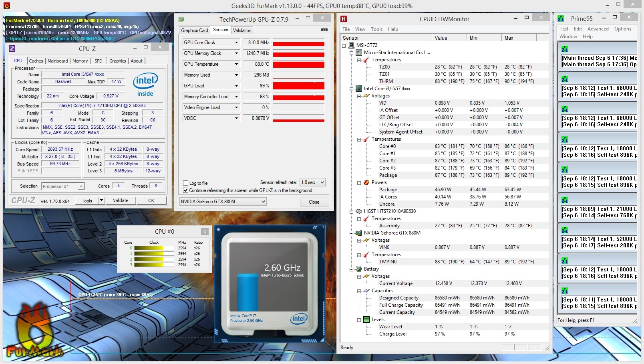
Task: Open the HWMonitor File menu
Action: click(346, 29)
